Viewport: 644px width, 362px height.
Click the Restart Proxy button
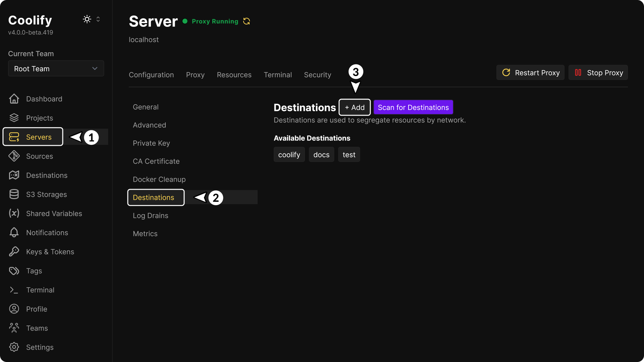pyautogui.click(x=530, y=72)
